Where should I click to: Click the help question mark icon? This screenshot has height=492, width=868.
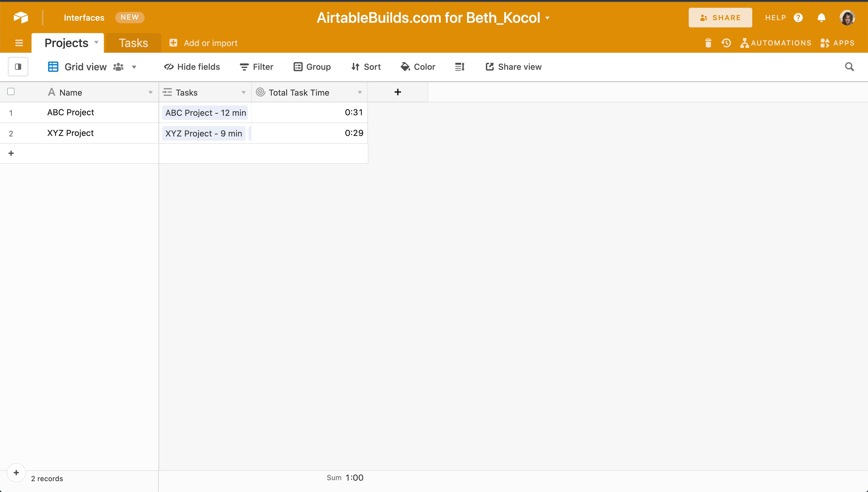click(x=798, y=18)
